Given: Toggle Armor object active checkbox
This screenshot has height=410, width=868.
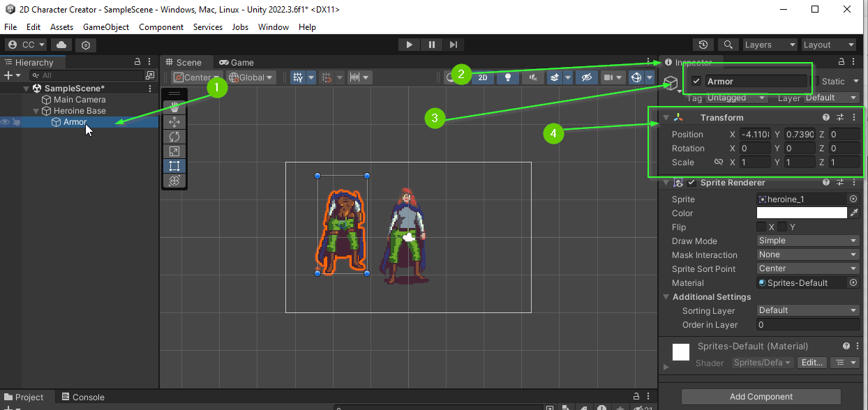Looking at the screenshot, I should tap(696, 82).
